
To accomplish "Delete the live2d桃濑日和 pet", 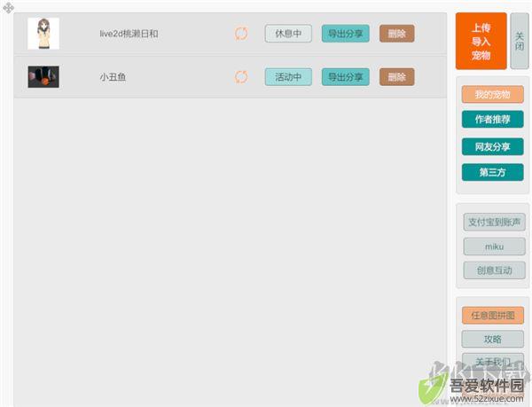I will pyautogui.click(x=396, y=34).
